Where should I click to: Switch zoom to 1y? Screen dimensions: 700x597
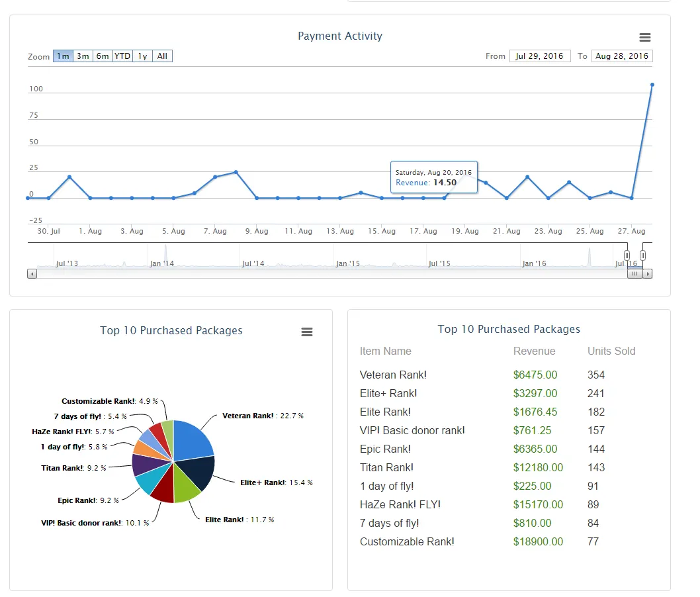click(x=142, y=56)
